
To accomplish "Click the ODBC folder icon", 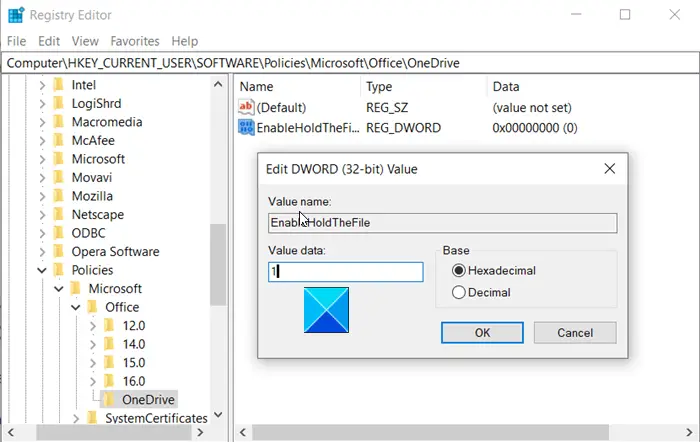I will click(58, 233).
